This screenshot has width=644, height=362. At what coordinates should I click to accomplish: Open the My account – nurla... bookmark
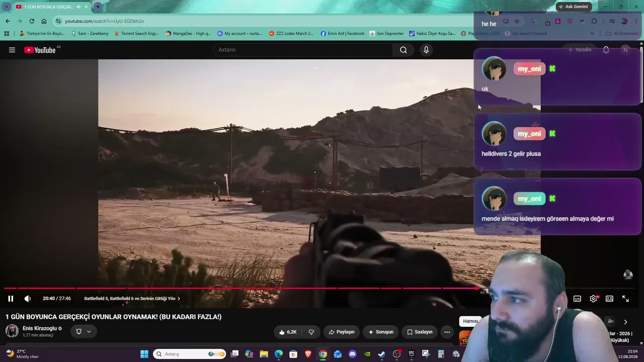pyautogui.click(x=239, y=34)
